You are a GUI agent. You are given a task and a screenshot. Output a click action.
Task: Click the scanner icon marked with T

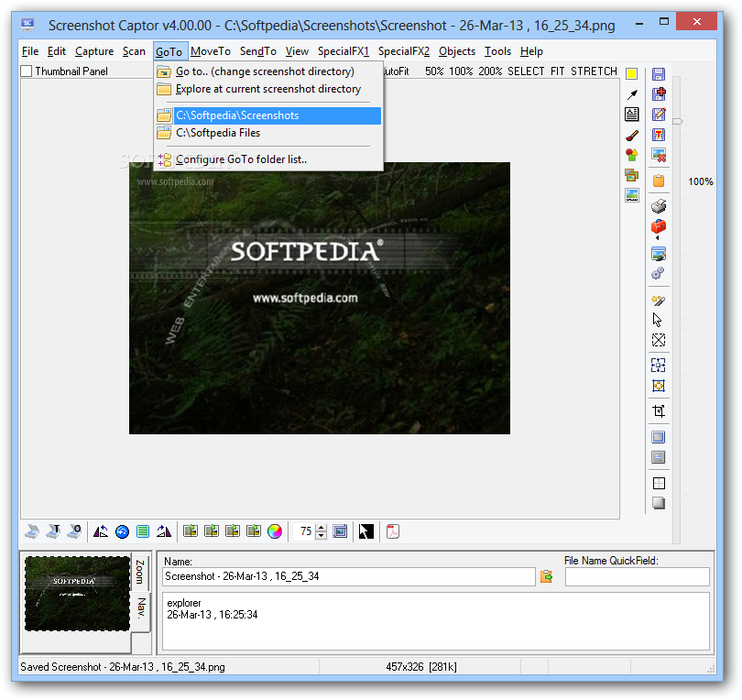coord(53,531)
